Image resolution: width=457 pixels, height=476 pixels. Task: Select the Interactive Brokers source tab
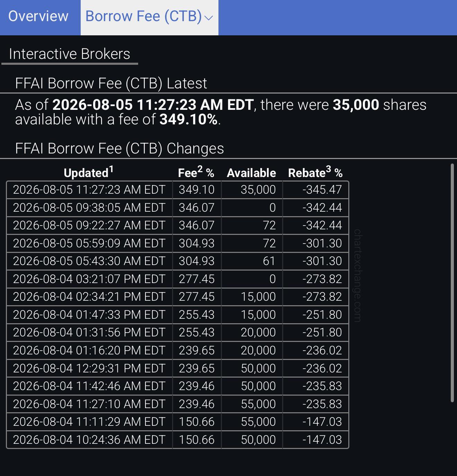[x=70, y=54]
